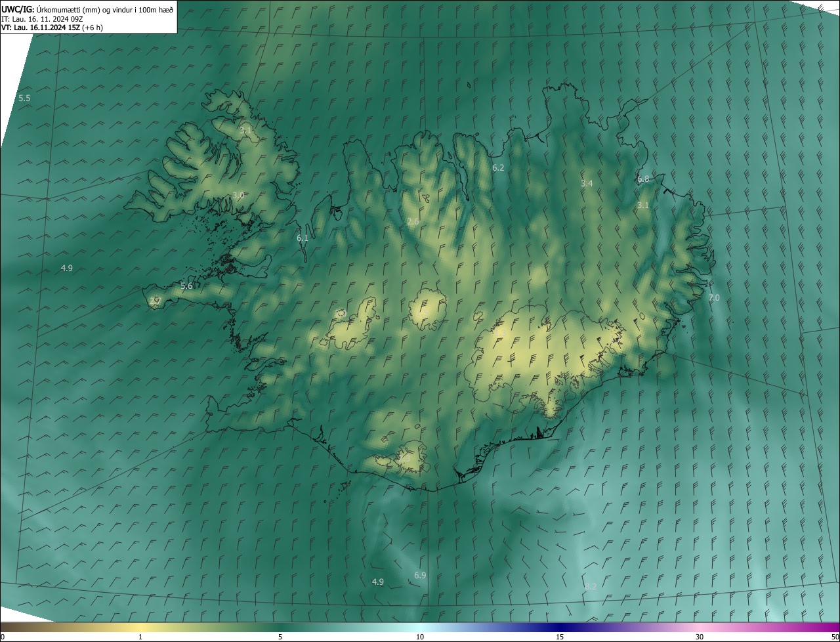Click the 2.7 precipitation value label
840x642 pixels.
point(155,301)
